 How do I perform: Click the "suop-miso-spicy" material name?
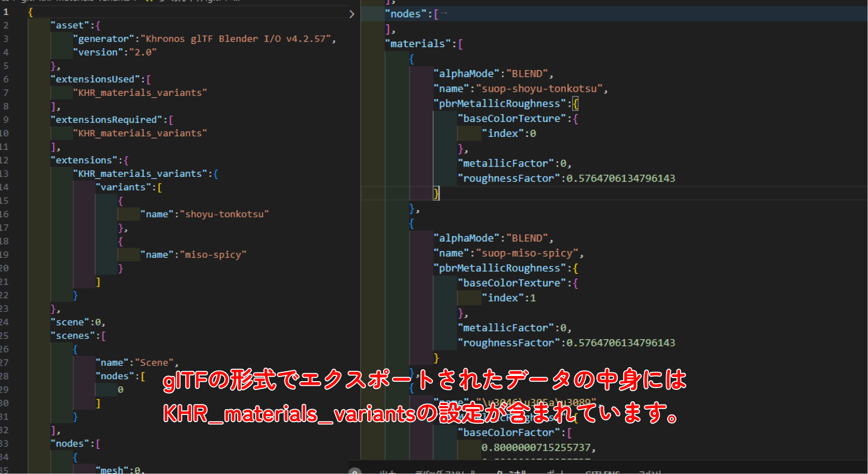pyautogui.click(x=527, y=253)
